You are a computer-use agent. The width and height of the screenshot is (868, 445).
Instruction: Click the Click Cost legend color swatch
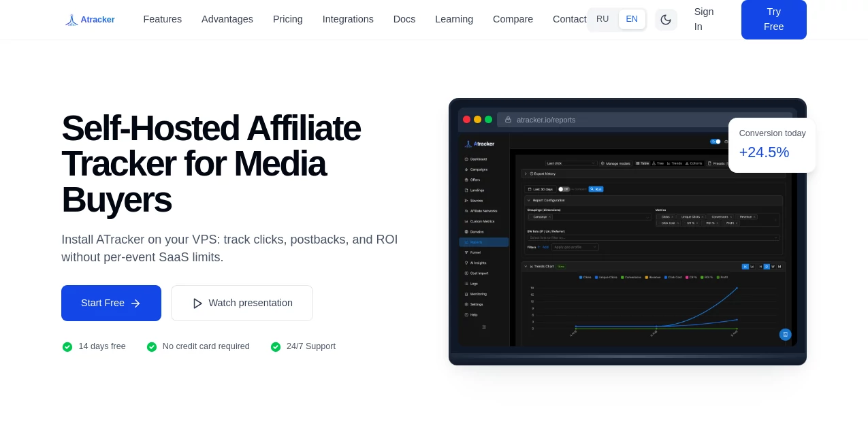666,277
